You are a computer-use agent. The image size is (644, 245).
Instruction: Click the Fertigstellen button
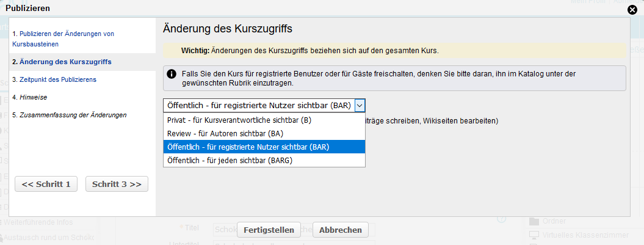click(269, 230)
